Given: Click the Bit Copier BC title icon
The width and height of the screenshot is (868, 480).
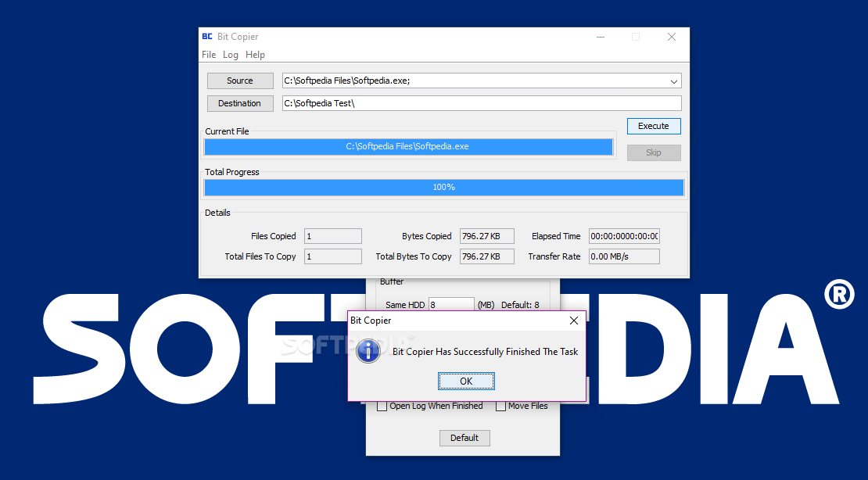Looking at the screenshot, I should [x=207, y=37].
